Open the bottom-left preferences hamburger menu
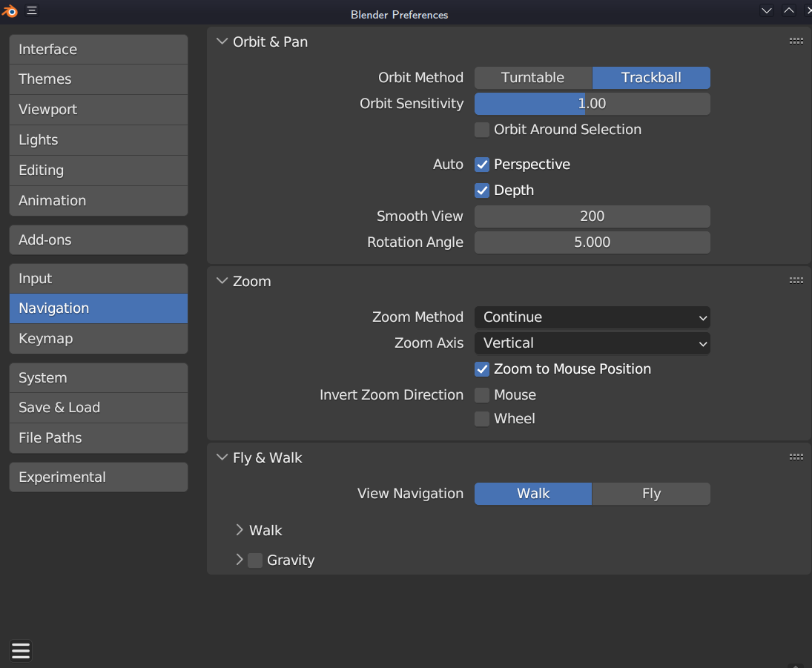The image size is (812, 668). point(21,651)
